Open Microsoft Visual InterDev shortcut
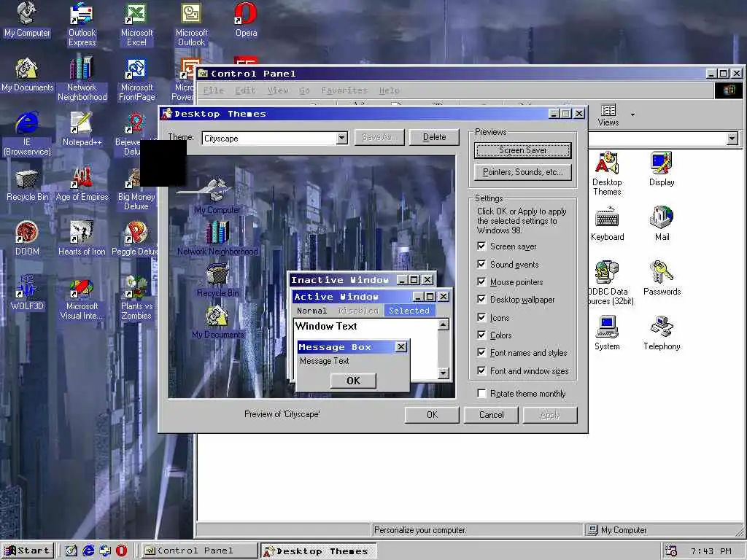The image size is (747, 560). (x=82, y=299)
